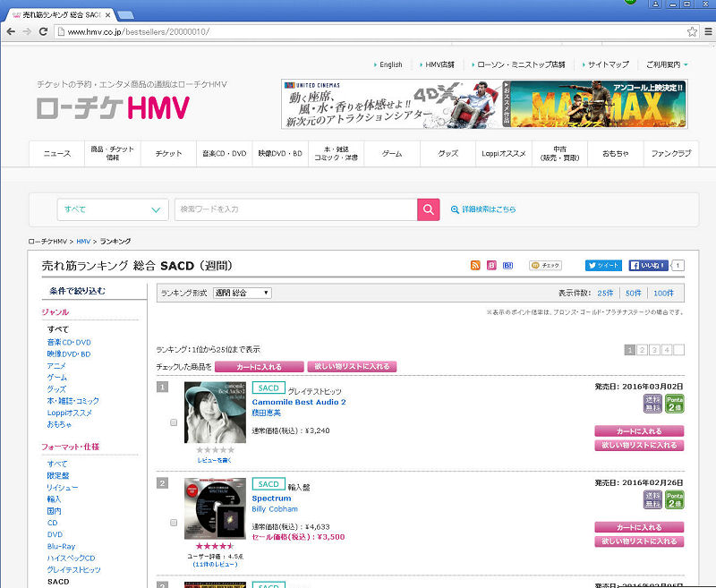Go back with the browser back arrow
Image resolution: width=716 pixels, height=588 pixels.
pyautogui.click(x=11, y=31)
